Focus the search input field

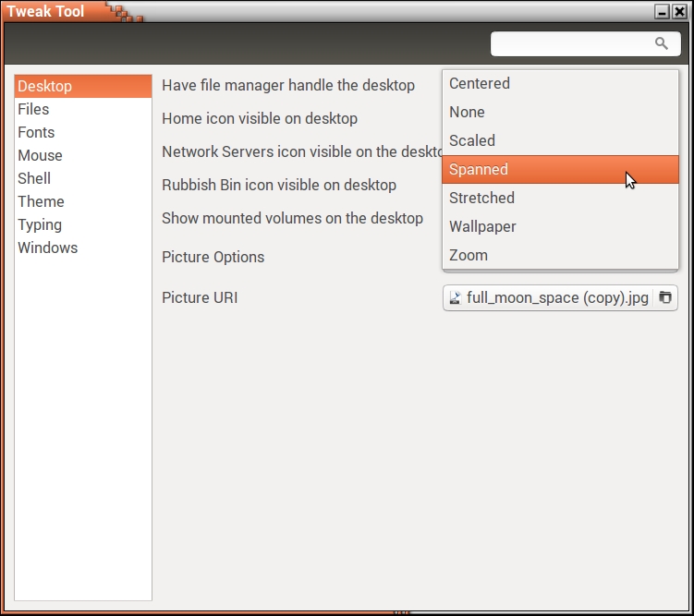click(x=568, y=43)
